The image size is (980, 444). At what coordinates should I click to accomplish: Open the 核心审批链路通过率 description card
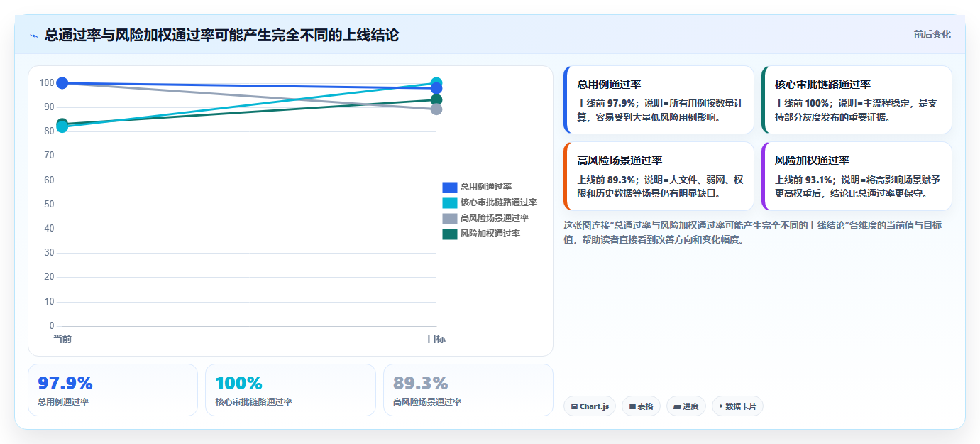pyautogui.click(x=857, y=100)
